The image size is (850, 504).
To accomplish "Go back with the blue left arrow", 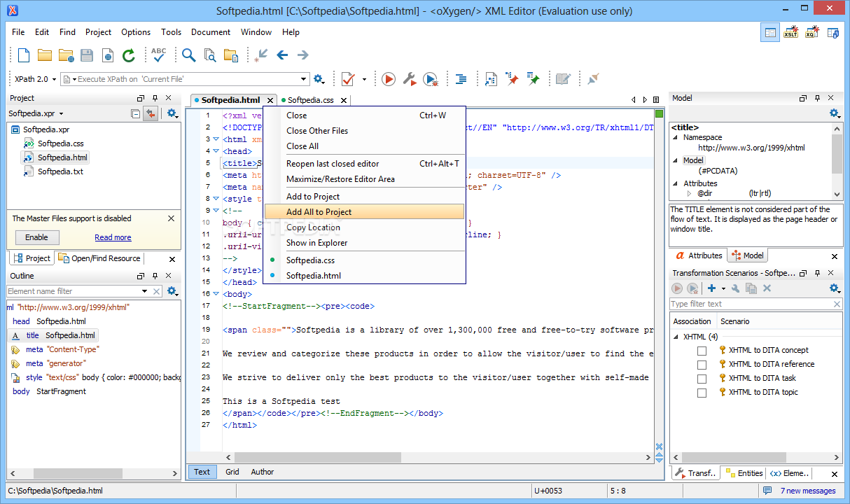I will [x=283, y=55].
